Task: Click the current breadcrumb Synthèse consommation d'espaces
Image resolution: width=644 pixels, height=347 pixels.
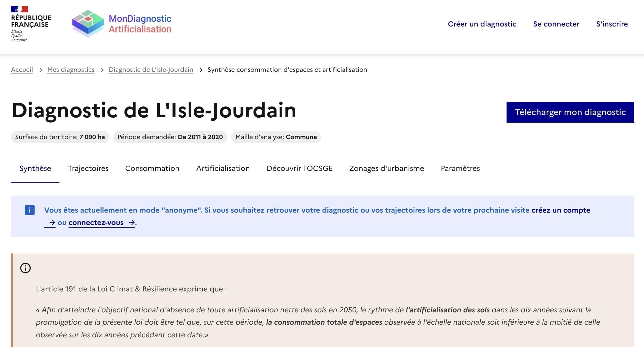Action: point(287,70)
